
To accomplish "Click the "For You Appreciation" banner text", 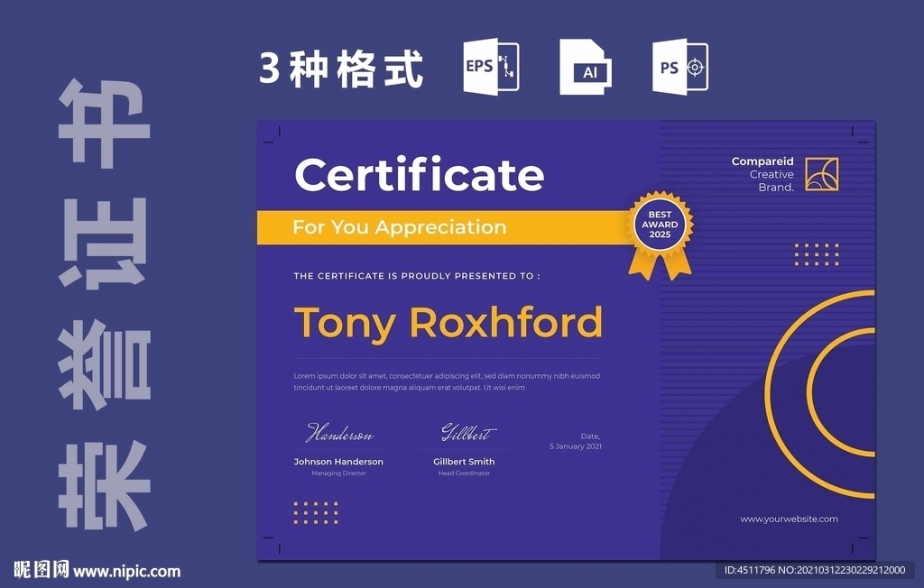I will 400,227.
